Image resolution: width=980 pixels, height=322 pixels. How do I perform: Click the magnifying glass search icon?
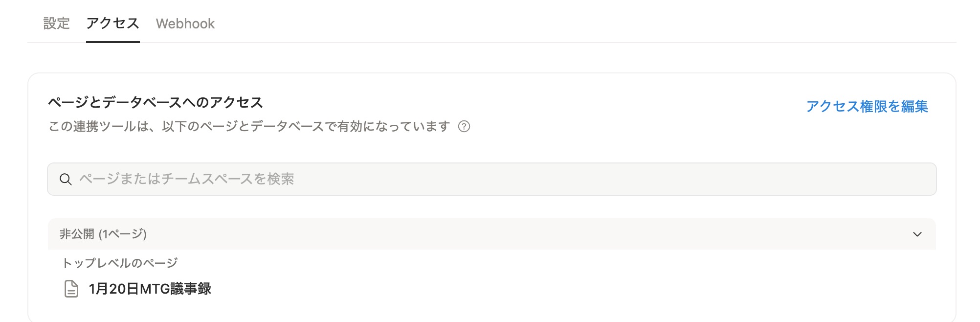[x=66, y=179]
